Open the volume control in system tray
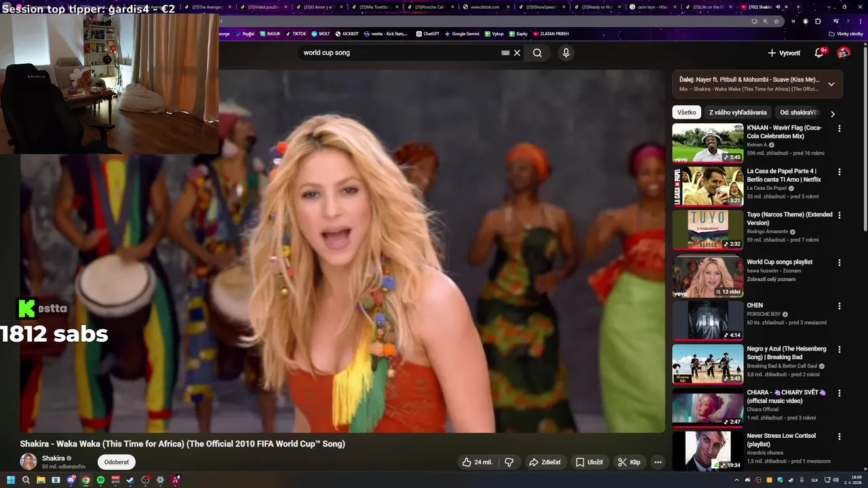This screenshot has width=868, height=488. 835,480
